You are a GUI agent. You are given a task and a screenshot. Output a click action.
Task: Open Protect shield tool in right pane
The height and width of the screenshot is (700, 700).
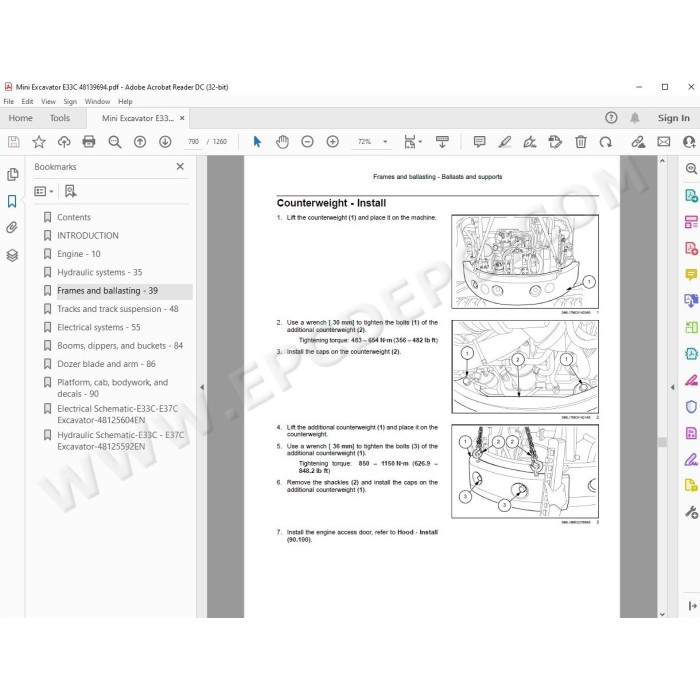(691, 406)
